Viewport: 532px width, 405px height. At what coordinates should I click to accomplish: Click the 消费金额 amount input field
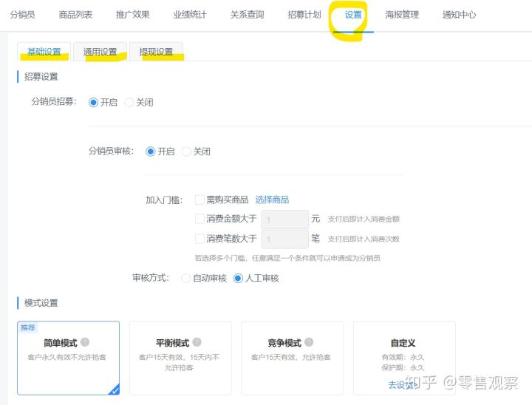click(284, 219)
